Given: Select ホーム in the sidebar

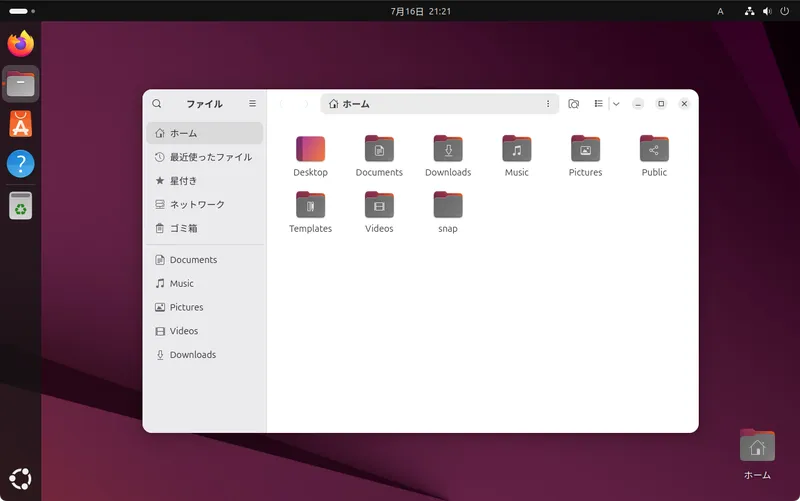Looking at the screenshot, I should [x=205, y=133].
